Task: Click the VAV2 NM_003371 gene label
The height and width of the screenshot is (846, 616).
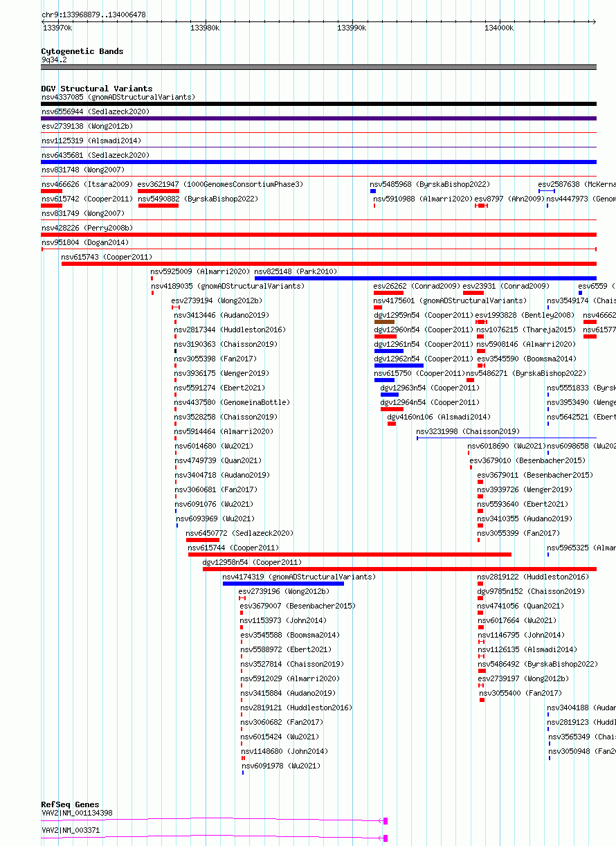Action: 71,830
